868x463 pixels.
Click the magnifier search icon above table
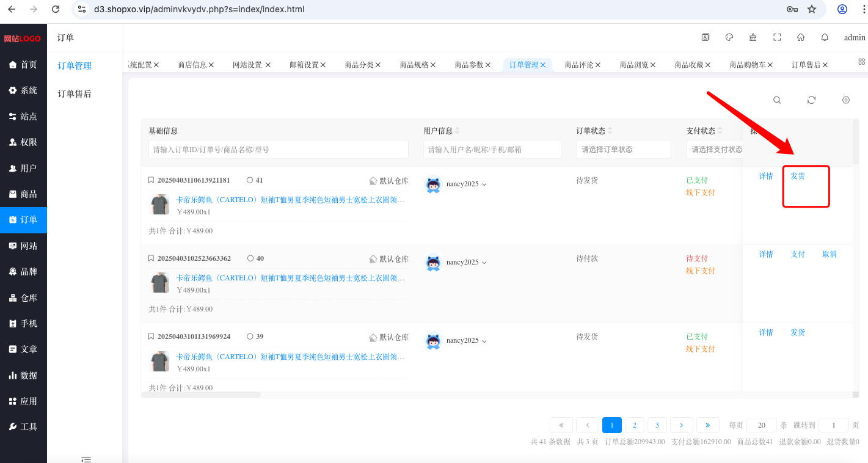777,100
